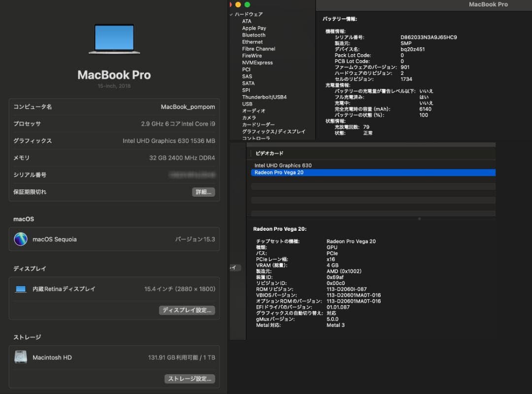Select カメラ in the sidebar

coord(250,118)
